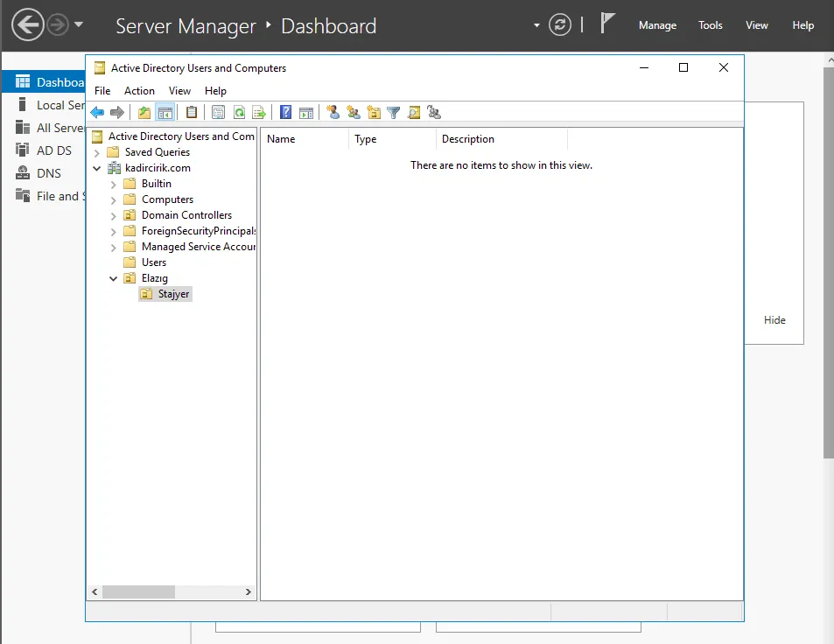Expand the Domain Controllers OU
The height and width of the screenshot is (644, 834).
(113, 216)
